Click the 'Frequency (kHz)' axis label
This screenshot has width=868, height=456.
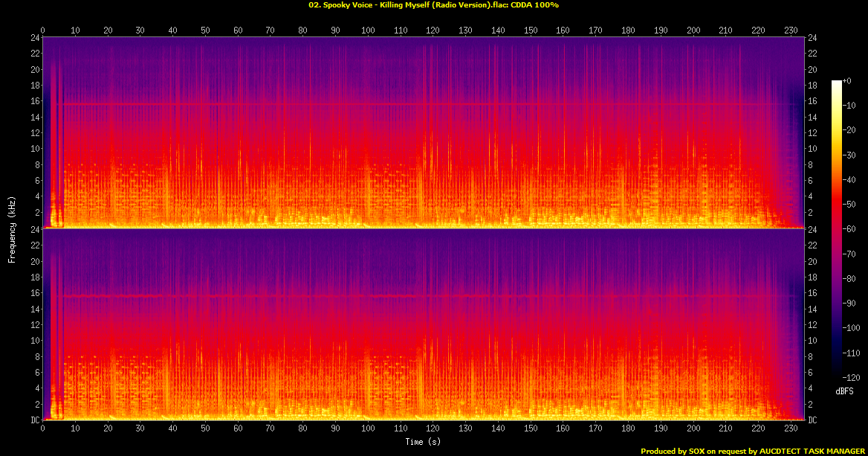click(11, 229)
